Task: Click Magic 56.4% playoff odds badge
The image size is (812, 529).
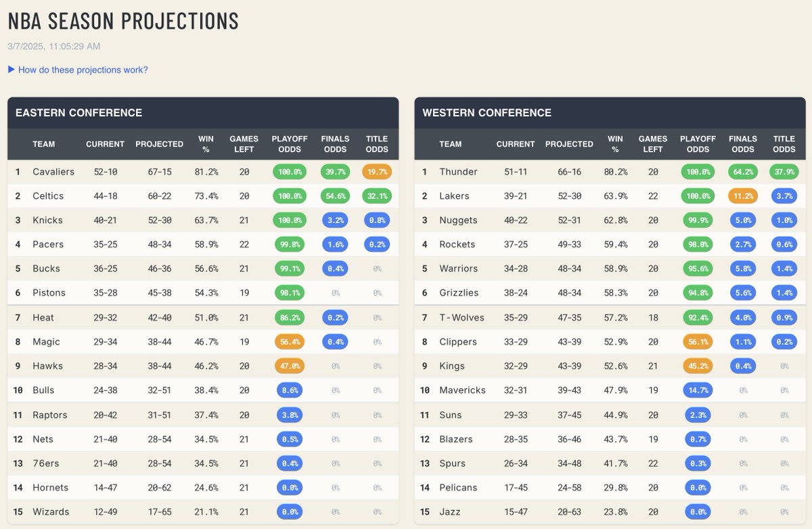Action: click(290, 342)
